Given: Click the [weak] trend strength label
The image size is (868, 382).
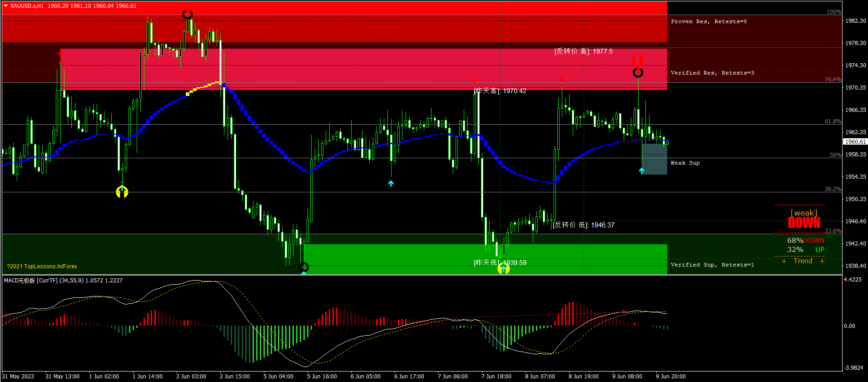Looking at the screenshot, I should click(x=804, y=213).
